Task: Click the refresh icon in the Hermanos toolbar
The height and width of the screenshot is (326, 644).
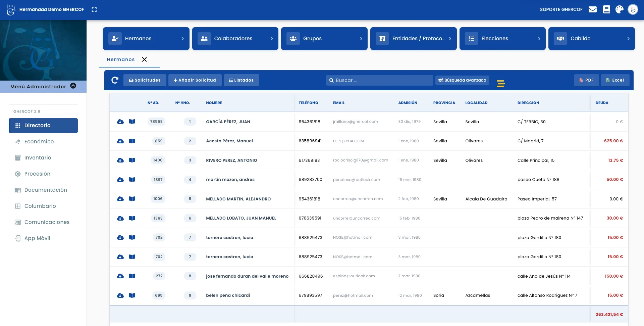Action: pos(115,80)
